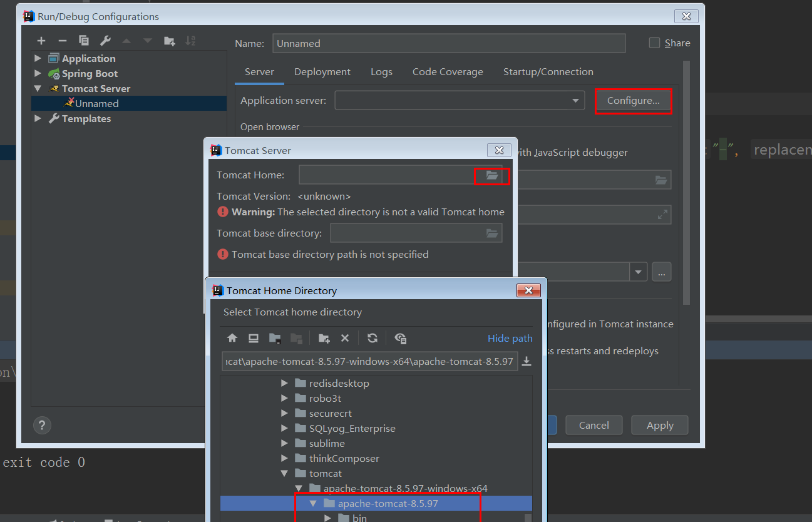Viewport: 812px width, 522px height.
Task: Switch to the Deployment tab
Action: [322, 72]
